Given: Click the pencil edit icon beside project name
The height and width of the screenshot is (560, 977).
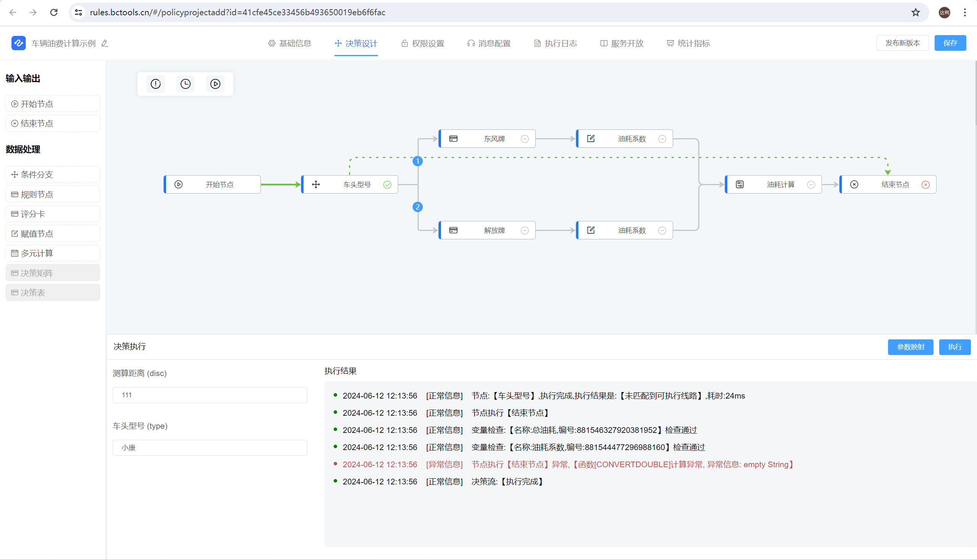Looking at the screenshot, I should [x=105, y=44].
